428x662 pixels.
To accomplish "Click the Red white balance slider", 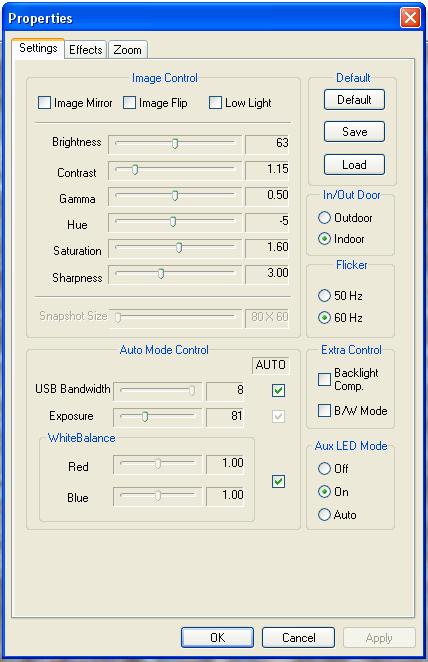I will (x=158, y=464).
